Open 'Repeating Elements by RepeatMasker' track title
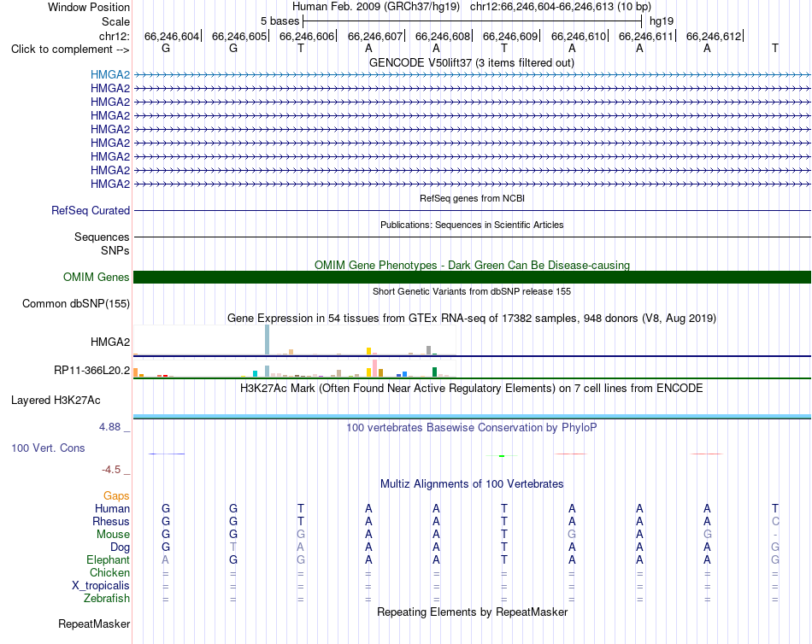Screen dimensions: 812x644 coord(472,612)
